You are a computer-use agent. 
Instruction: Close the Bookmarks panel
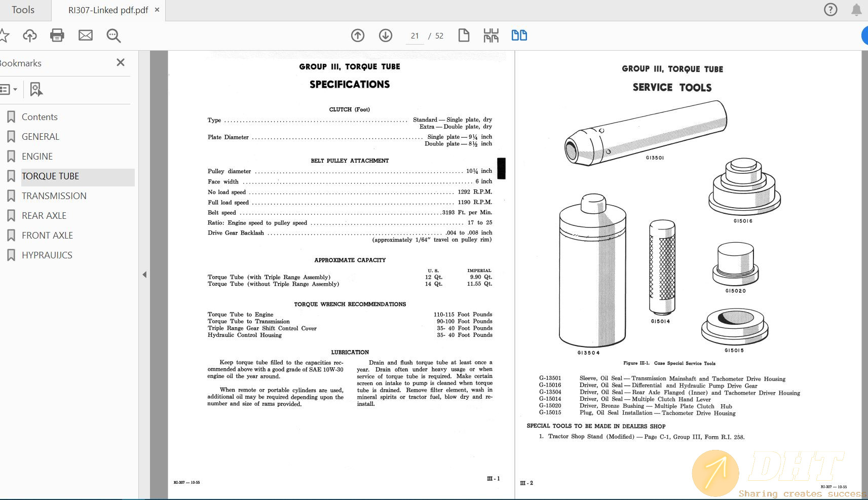[121, 62]
